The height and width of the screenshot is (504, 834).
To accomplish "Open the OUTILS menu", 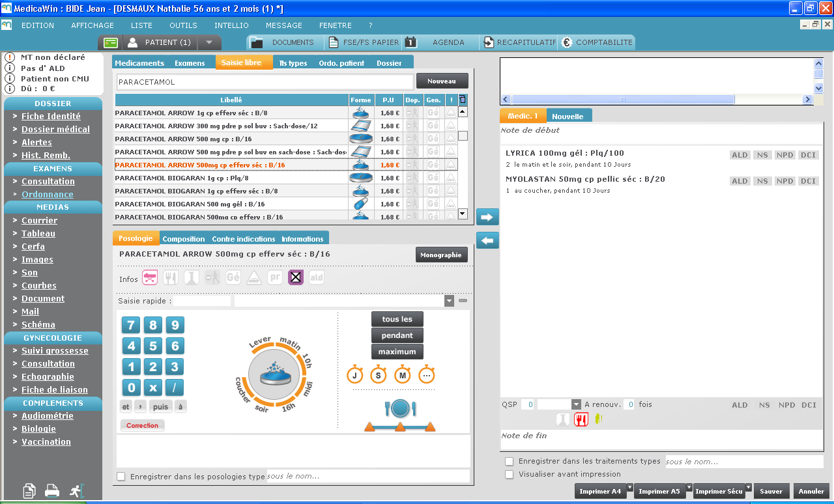I will click(183, 25).
